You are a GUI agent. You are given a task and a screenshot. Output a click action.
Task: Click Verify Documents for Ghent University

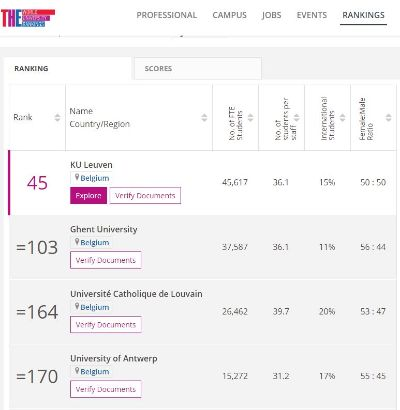(x=106, y=260)
